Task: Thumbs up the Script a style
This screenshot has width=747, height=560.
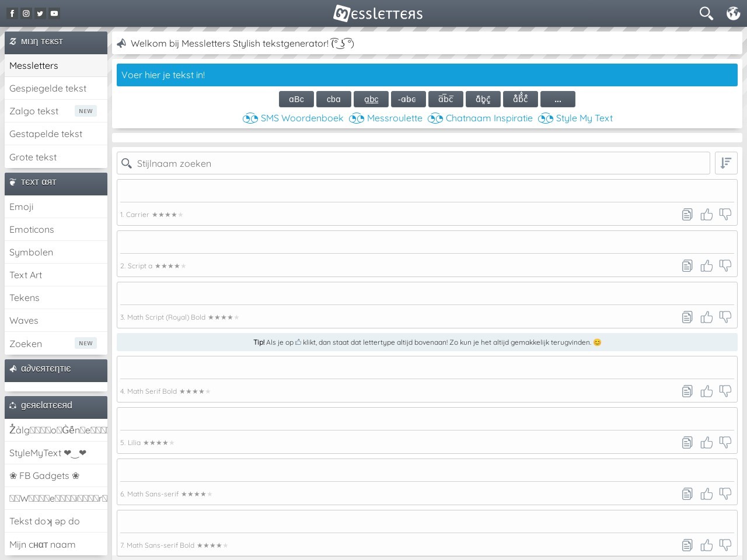Action: click(707, 266)
